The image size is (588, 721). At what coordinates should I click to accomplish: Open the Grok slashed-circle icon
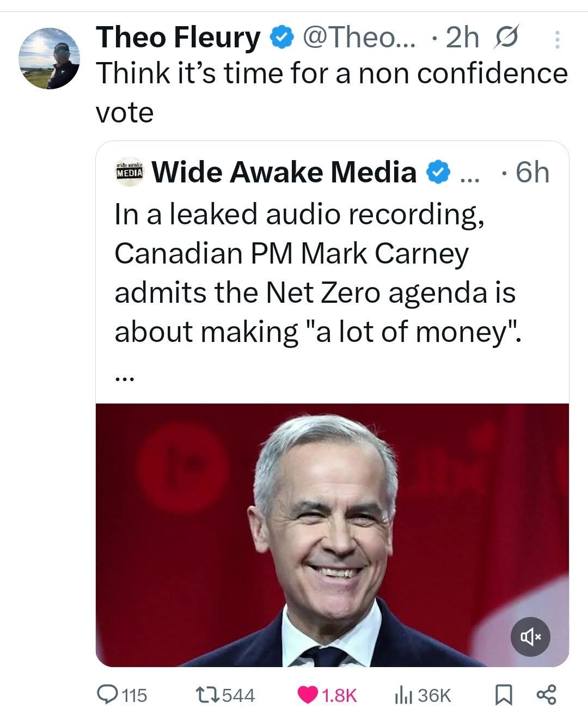click(x=505, y=38)
